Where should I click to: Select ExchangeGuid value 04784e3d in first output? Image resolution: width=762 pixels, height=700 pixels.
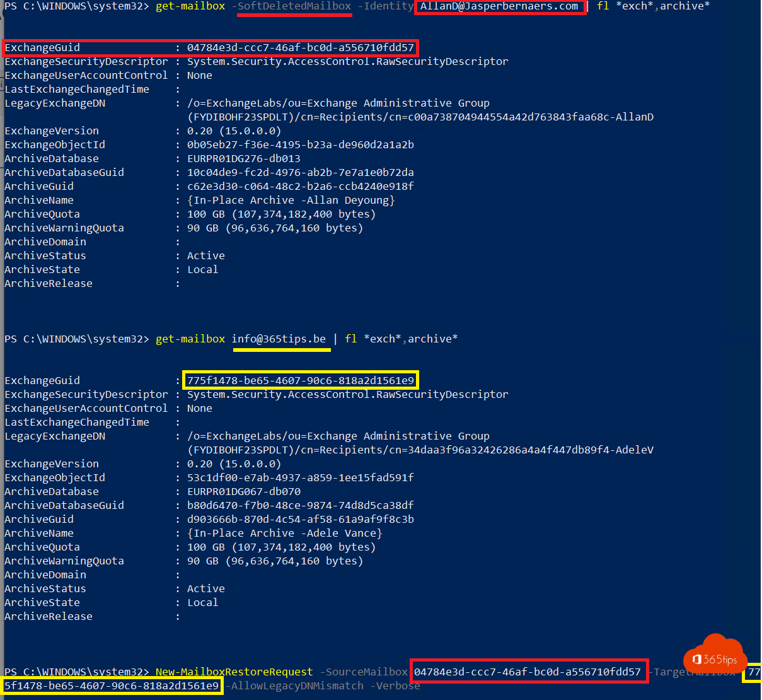(300, 48)
